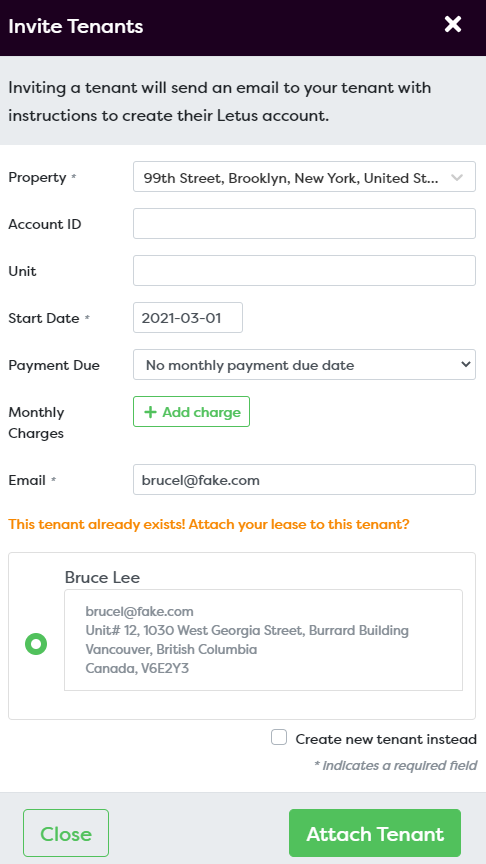The width and height of the screenshot is (486, 864).
Task: Select the Bruce Lee tenant radio button
Action: pos(36,644)
